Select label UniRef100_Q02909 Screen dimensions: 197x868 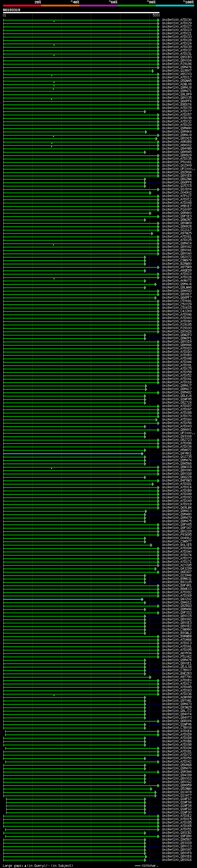point(177,165)
